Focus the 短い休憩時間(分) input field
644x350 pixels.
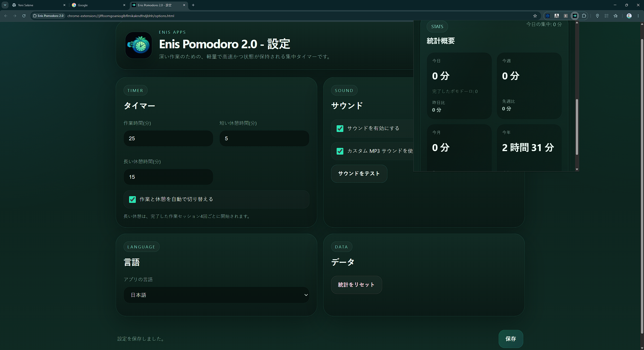(264, 138)
